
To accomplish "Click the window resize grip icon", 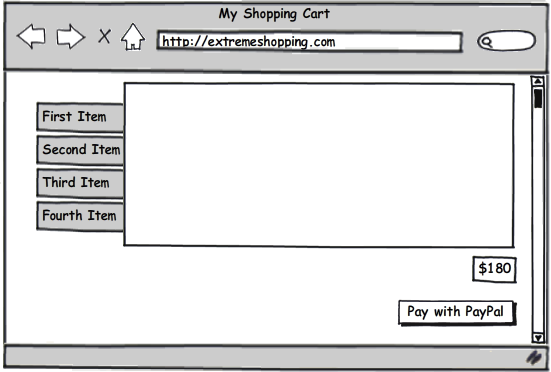I will coord(534,357).
